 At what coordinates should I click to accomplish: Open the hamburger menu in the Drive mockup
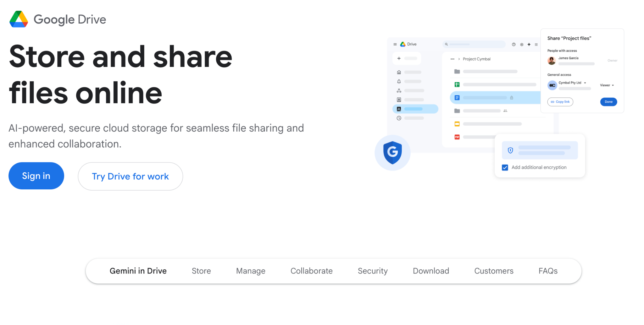395,44
